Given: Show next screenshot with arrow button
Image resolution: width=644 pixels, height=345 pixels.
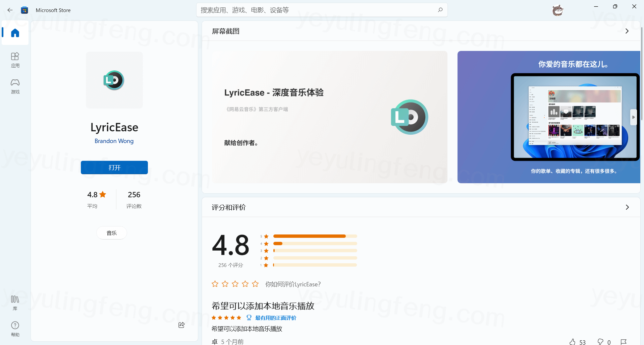Looking at the screenshot, I should tap(633, 117).
